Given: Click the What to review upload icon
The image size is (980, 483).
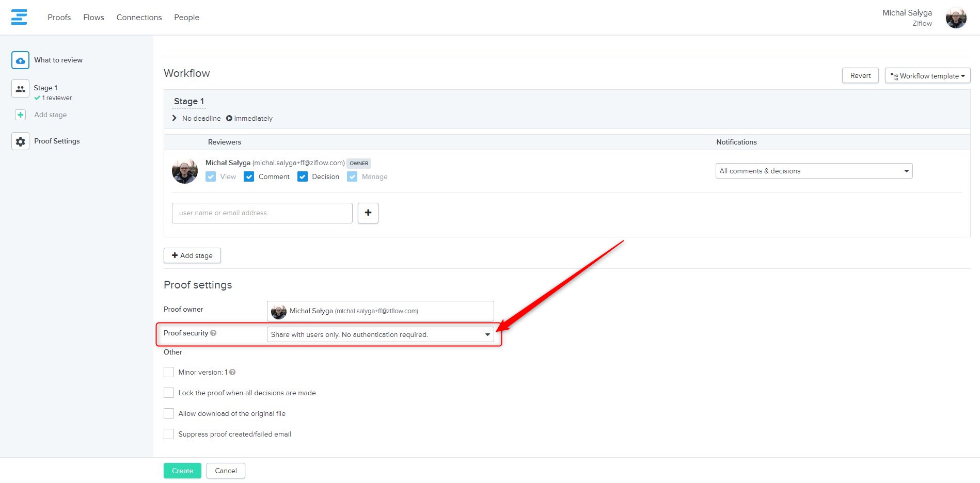Looking at the screenshot, I should coord(20,60).
